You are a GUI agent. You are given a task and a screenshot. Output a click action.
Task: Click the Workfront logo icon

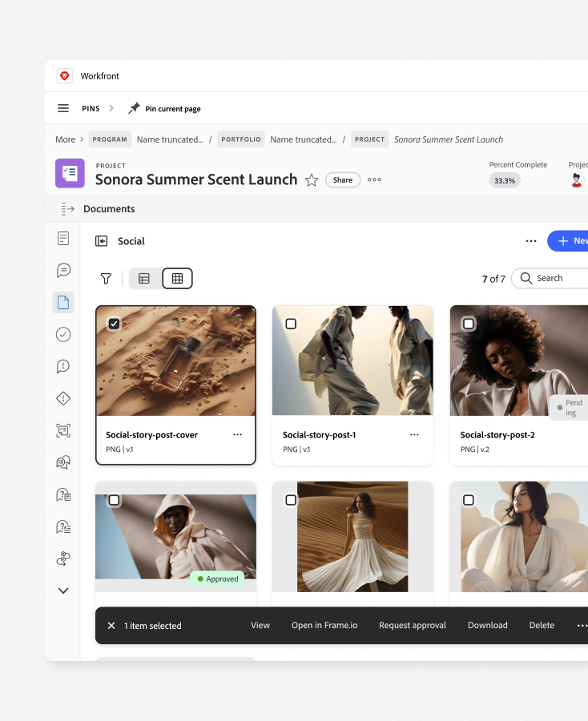[x=65, y=76]
